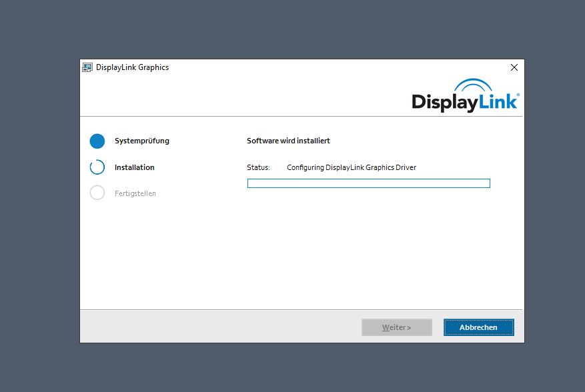
Task: Click the DisplayLink Graphics title bar icon
Action: (x=87, y=67)
